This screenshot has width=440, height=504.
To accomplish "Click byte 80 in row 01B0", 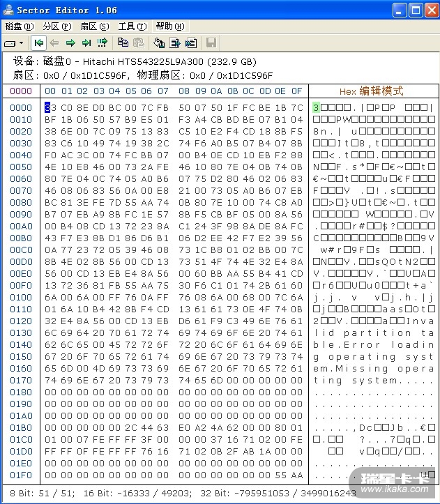I will click(280, 428).
